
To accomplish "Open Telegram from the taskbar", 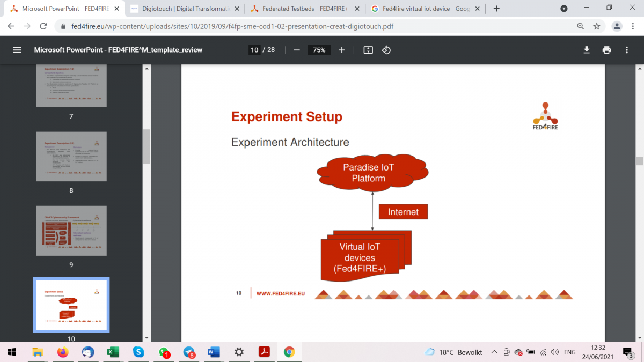I will click(189, 352).
